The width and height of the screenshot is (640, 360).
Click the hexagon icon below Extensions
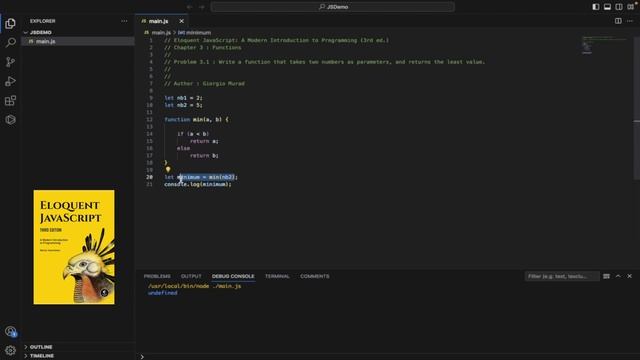click(x=10, y=120)
